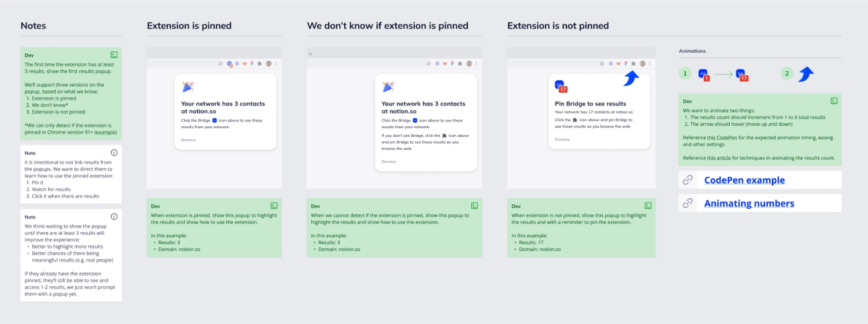This screenshot has height=324, width=868.
Task: Click the link icon beside 'Animating numbers'
Action: (688, 203)
